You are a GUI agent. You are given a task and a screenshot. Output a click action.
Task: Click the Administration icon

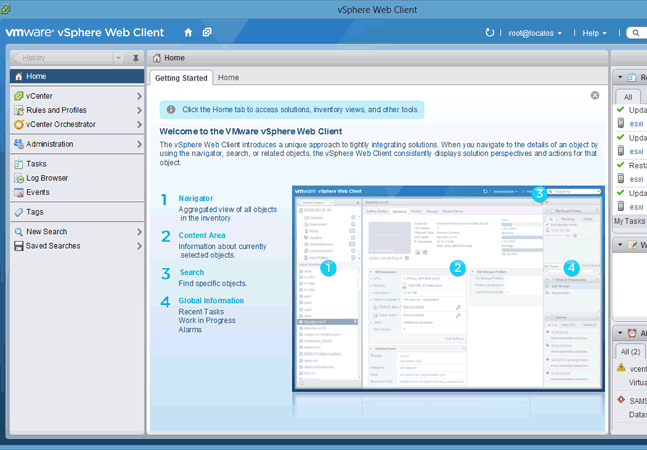click(19, 144)
